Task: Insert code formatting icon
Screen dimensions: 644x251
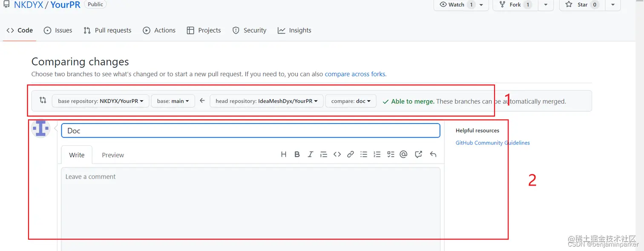Action: pos(337,154)
